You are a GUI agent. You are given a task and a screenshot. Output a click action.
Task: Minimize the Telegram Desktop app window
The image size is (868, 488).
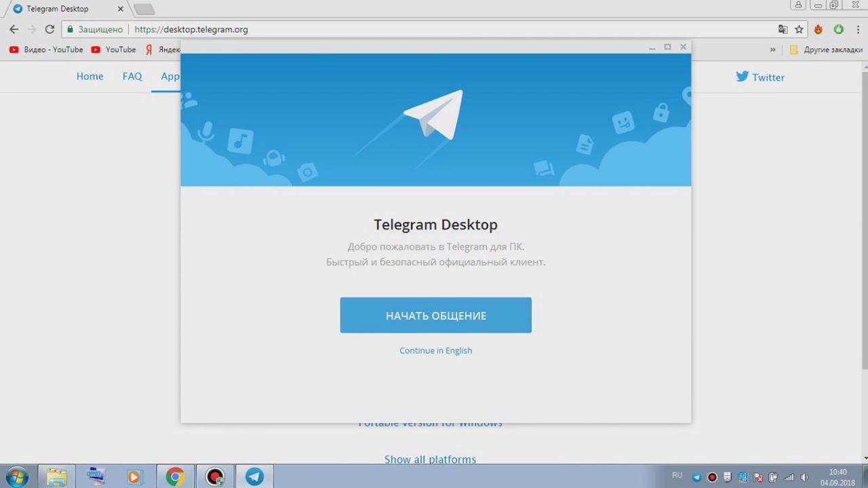pyautogui.click(x=652, y=47)
